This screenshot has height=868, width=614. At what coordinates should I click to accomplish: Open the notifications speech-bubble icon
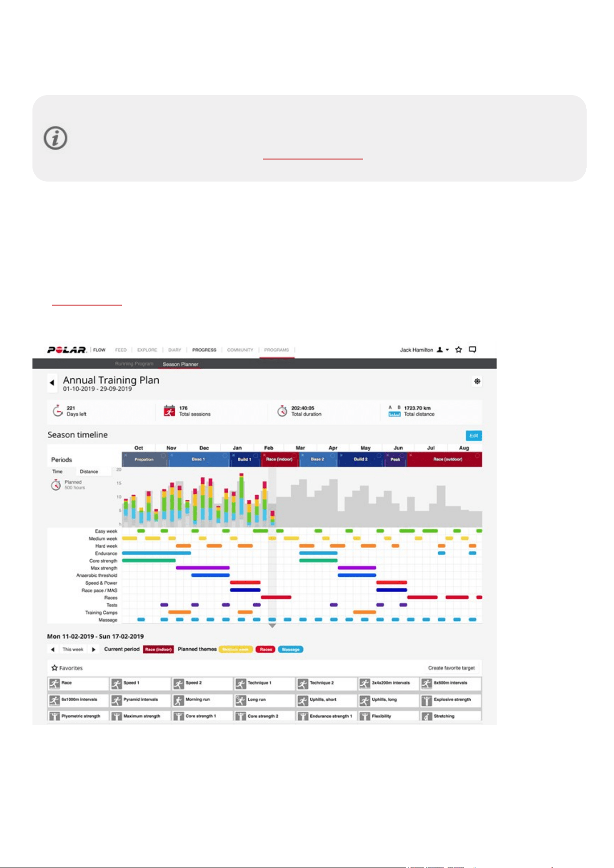click(x=473, y=350)
